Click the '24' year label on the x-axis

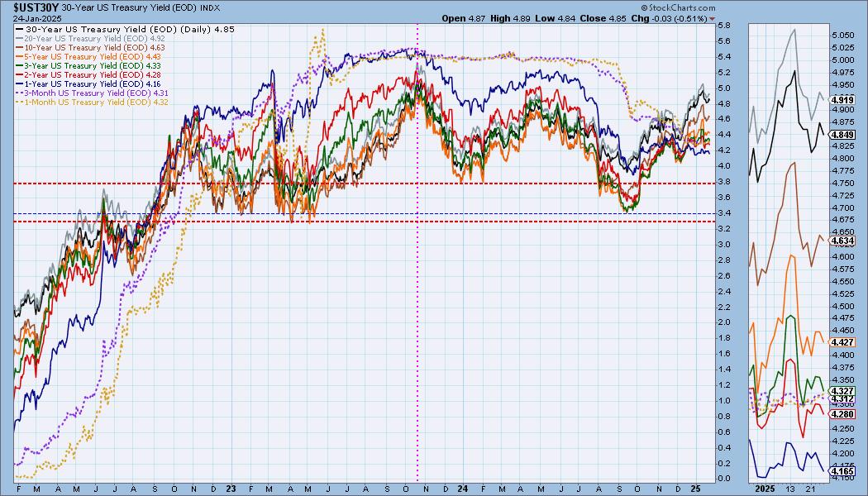(x=463, y=489)
